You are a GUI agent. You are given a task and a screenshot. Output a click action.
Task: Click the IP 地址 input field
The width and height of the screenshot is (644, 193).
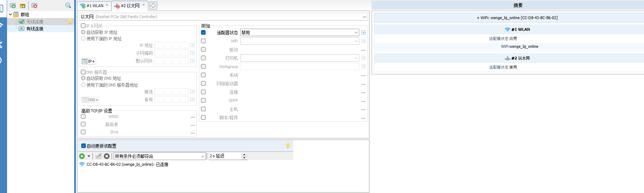[x=171, y=45]
